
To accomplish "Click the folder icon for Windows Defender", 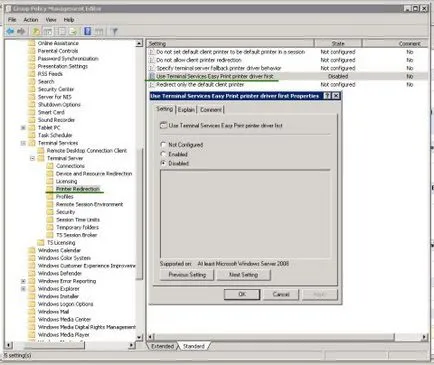I will coord(32,273).
